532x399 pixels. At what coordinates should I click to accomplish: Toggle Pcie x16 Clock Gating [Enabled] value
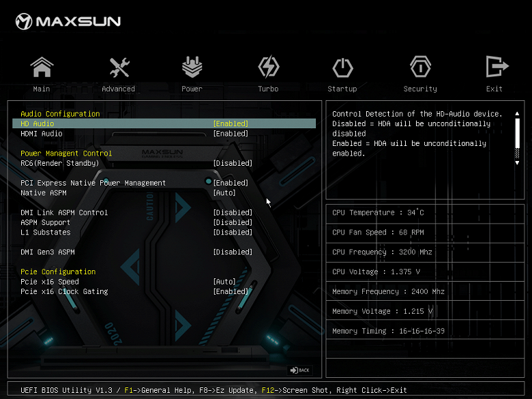pyautogui.click(x=231, y=291)
